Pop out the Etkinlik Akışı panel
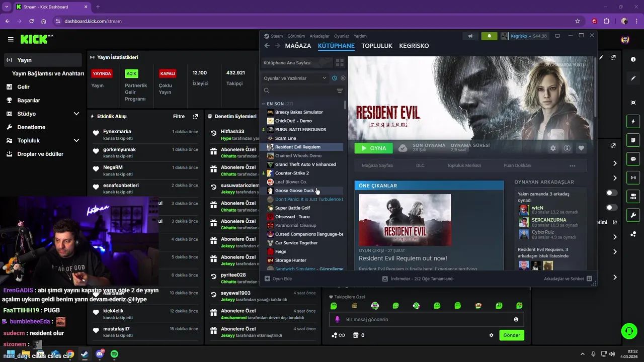Viewport: 644px width, 362px height. [196, 116]
